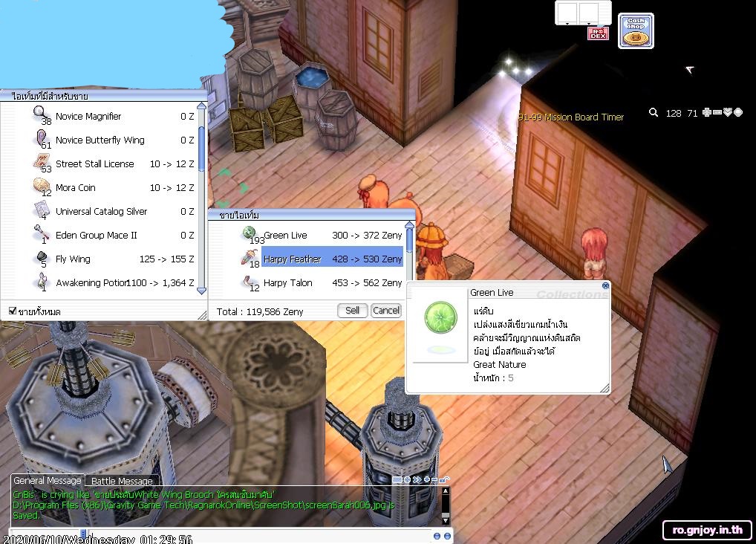Click 'Fly Wing' item name
Screen dimensions: 756x544
73,259
